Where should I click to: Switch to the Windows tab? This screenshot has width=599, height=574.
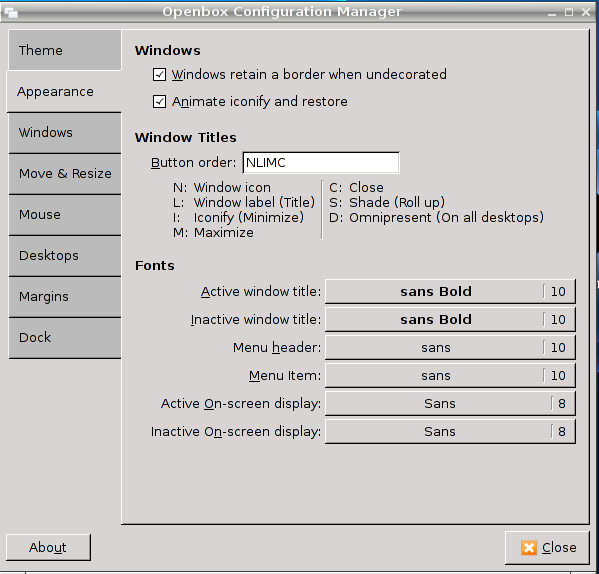point(65,133)
